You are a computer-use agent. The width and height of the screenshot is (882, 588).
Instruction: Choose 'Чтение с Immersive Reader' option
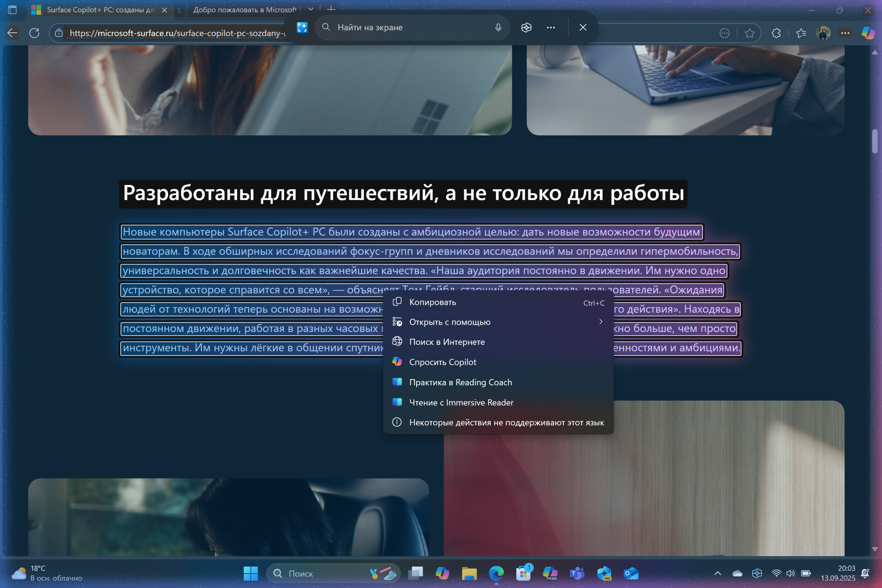(x=498, y=403)
